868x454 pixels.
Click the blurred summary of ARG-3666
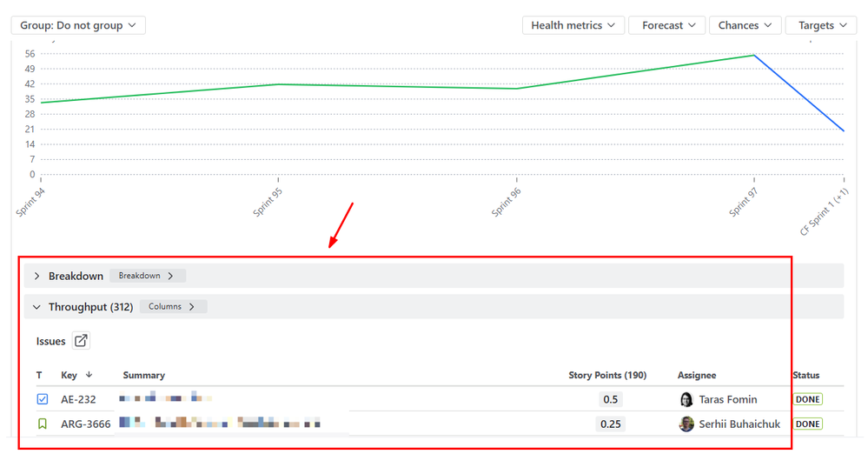click(x=220, y=423)
